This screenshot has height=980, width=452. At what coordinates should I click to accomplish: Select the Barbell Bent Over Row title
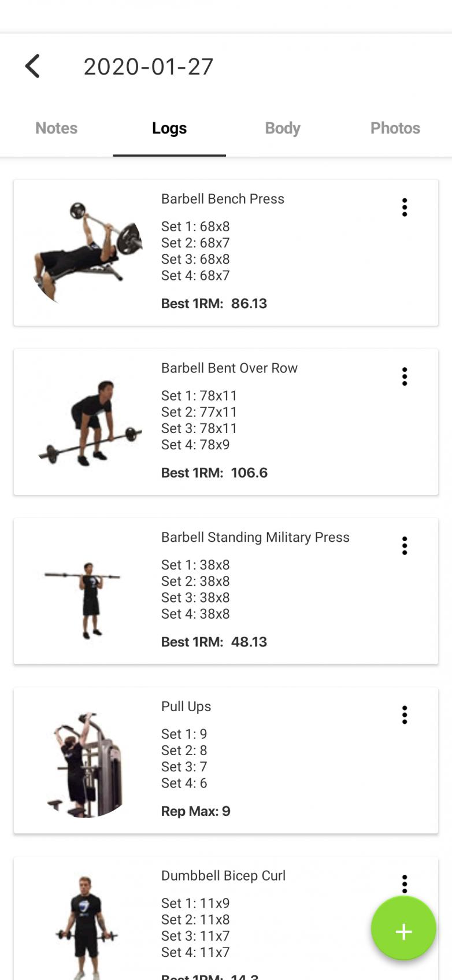(x=229, y=368)
